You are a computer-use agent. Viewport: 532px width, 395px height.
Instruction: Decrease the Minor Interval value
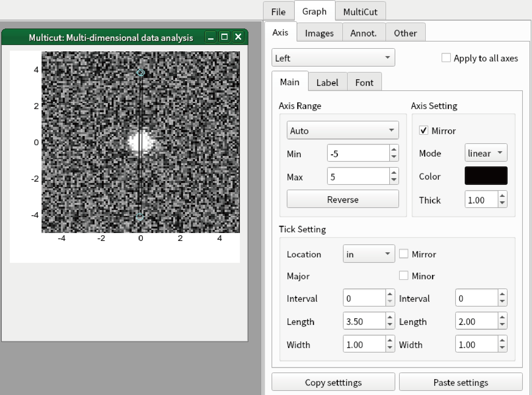pyautogui.click(x=502, y=301)
